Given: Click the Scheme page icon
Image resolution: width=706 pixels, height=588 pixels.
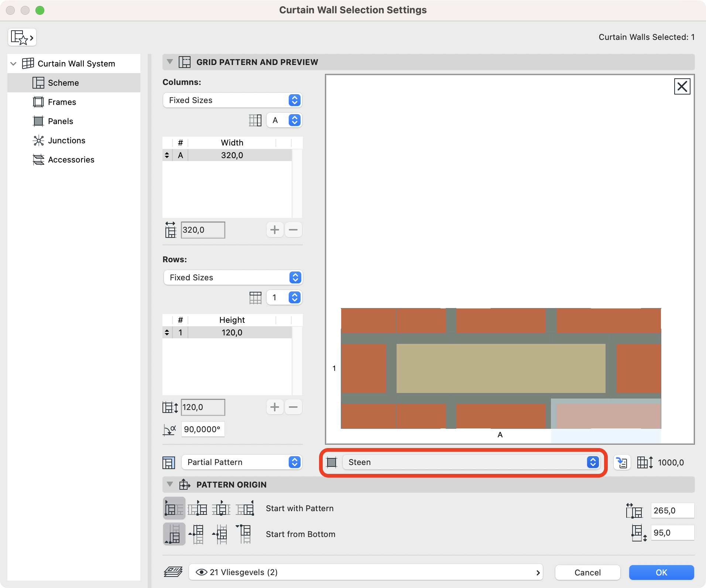Looking at the screenshot, I should pos(38,83).
